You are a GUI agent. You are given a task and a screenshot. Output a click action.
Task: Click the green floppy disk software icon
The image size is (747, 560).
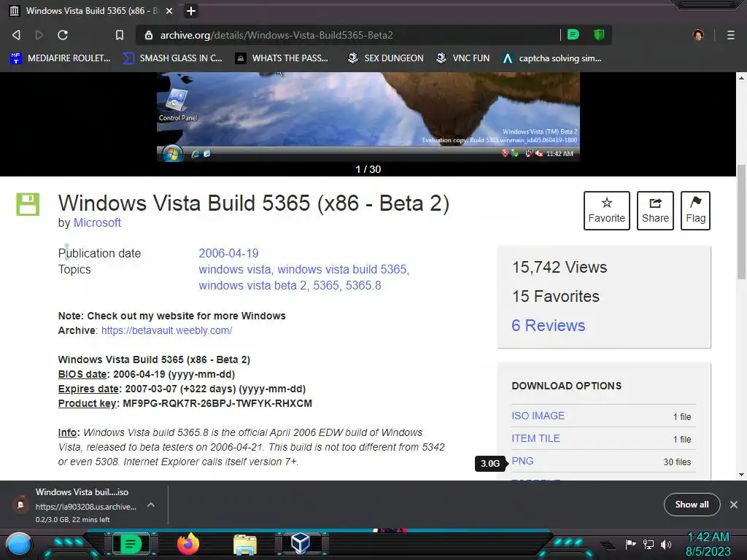tap(28, 204)
